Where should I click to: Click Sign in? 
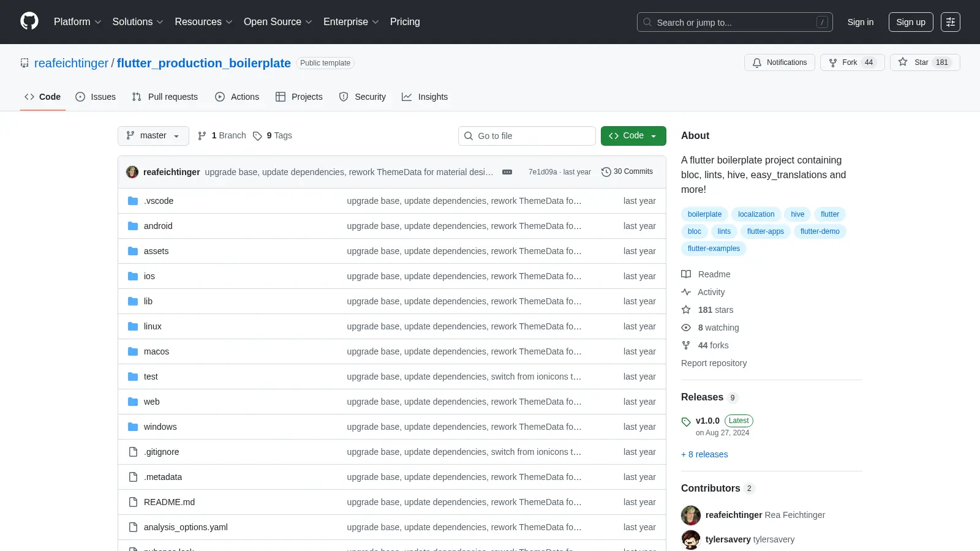[861, 22]
